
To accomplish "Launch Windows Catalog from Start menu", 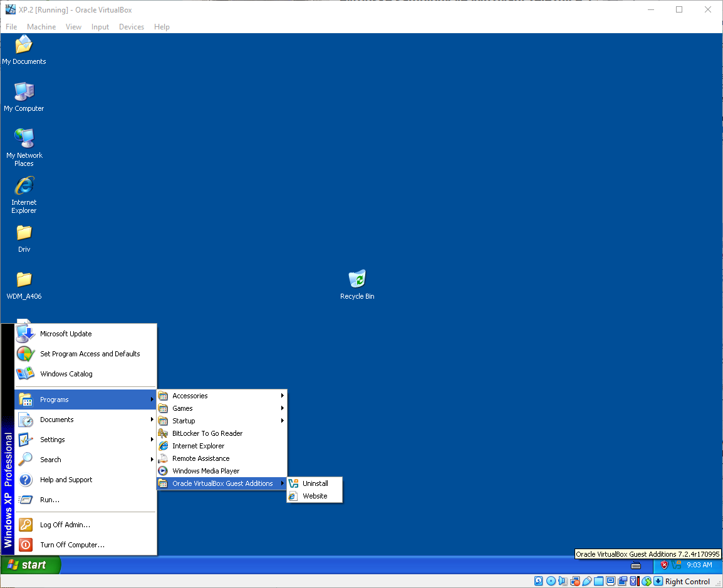I will (x=86, y=374).
